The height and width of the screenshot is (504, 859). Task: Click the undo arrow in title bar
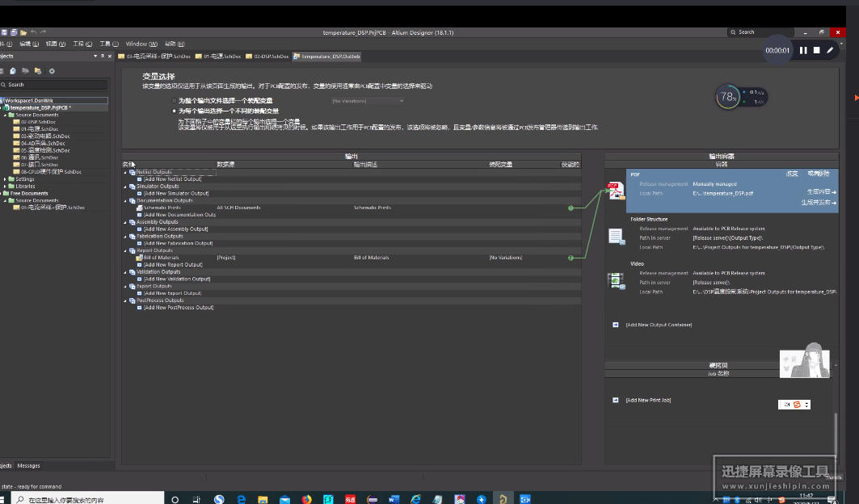(x=34, y=32)
